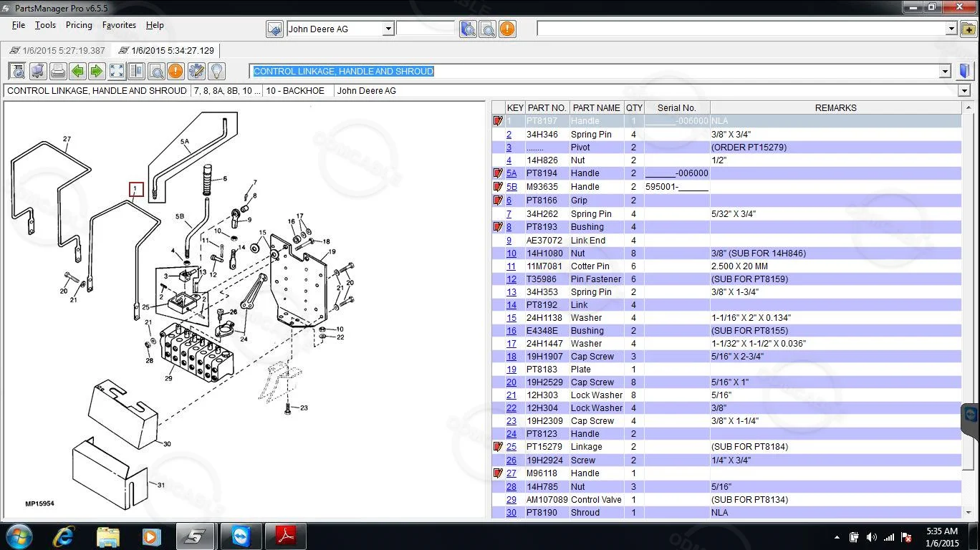The height and width of the screenshot is (550, 980).
Task: Select the 5:34:27.129 session tab
Action: coord(165,51)
